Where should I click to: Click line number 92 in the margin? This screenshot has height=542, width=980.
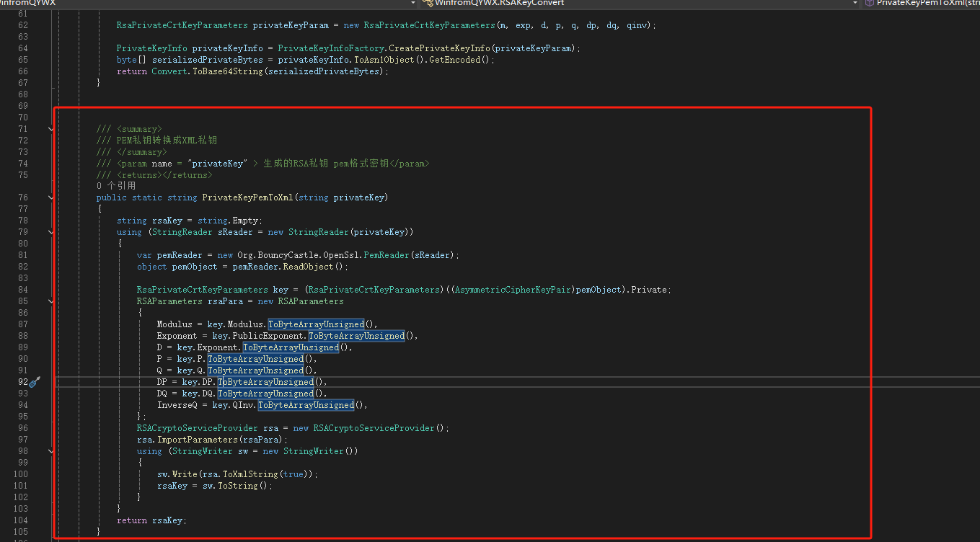point(22,382)
